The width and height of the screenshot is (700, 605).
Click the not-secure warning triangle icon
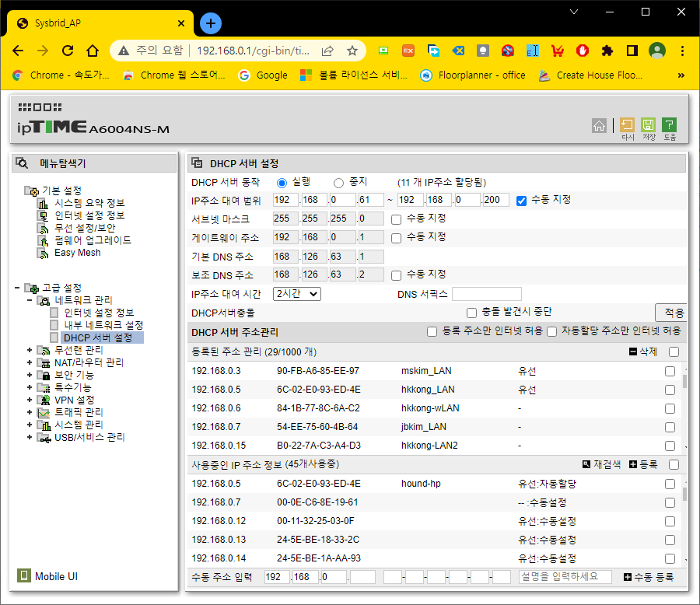(124, 51)
